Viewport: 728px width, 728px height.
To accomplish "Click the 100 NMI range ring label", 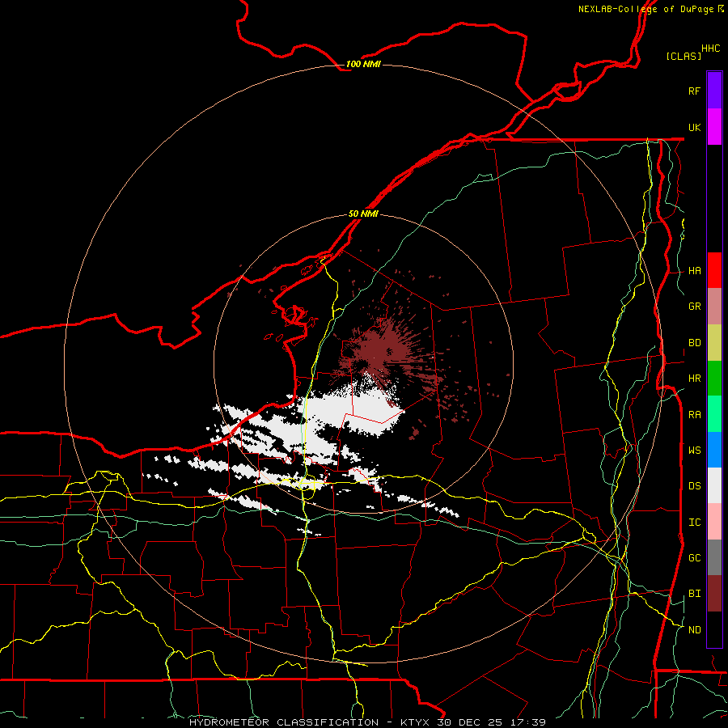I will point(363,64).
